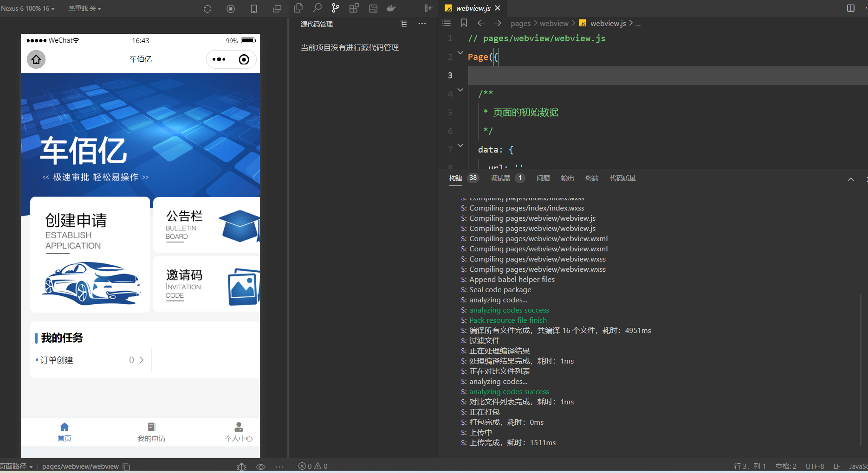Click the tree view icon in source control

404,24
